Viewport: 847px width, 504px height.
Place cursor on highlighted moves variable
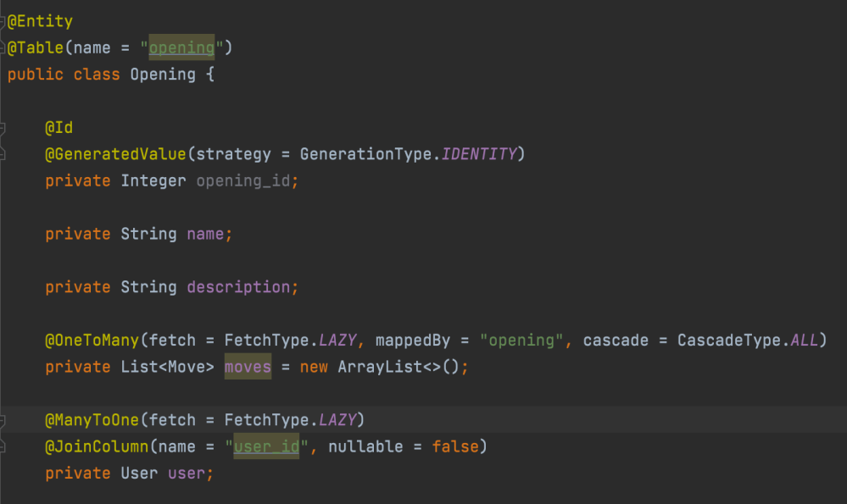pos(248,367)
